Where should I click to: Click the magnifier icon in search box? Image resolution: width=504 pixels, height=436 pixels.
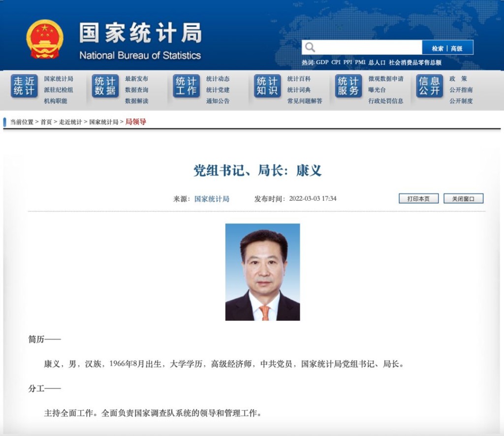coord(310,47)
